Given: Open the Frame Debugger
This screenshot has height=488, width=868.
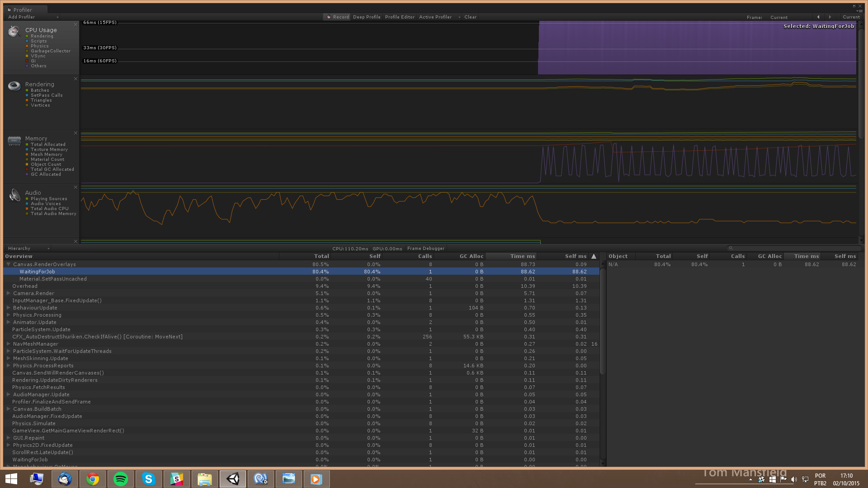Looking at the screenshot, I should click(x=425, y=249).
